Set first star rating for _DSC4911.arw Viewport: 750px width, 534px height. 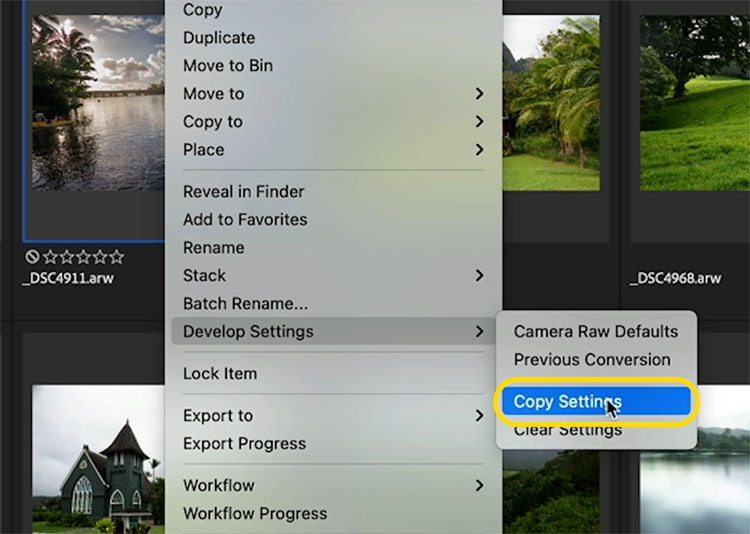coord(50,257)
